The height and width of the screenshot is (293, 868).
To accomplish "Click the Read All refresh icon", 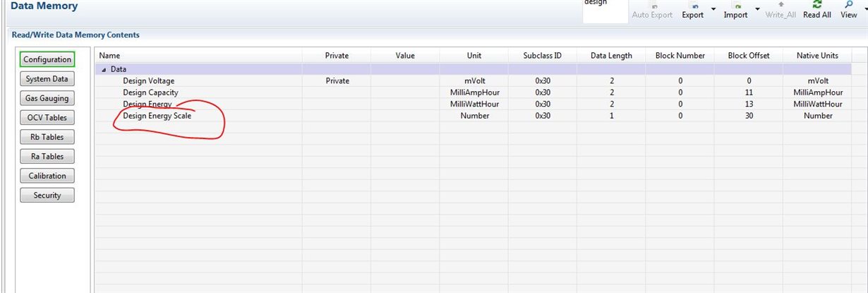I will pos(816,4).
